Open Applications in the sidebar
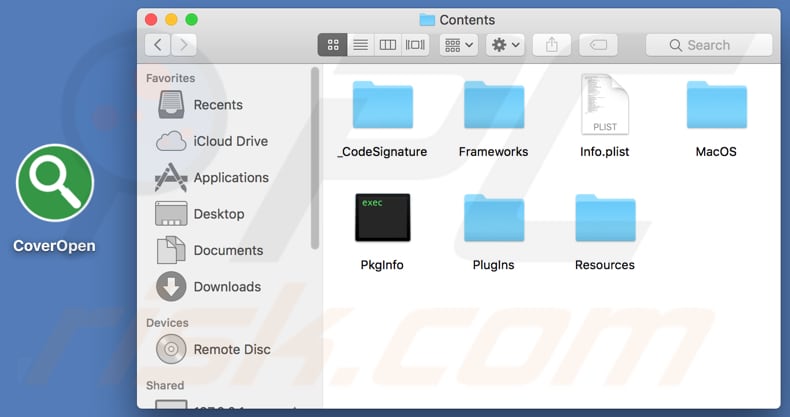The image size is (790, 417). tap(231, 177)
